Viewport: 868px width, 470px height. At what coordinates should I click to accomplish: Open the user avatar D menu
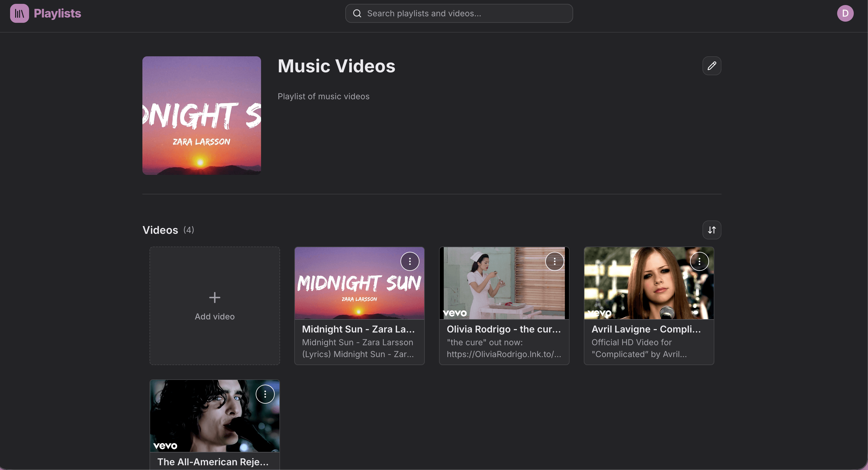click(x=845, y=13)
